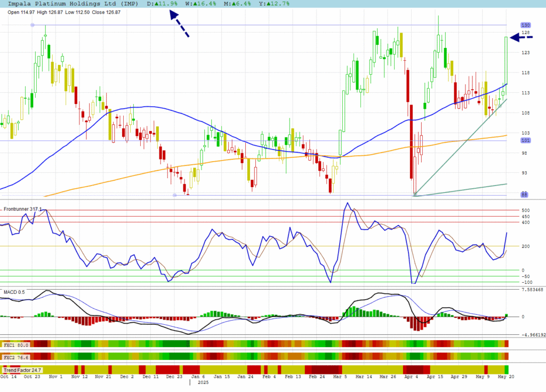Click the monthly change M:6.4% value
Image resolution: width=546 pixels, height=392 pixels.
tap(237, 4)
